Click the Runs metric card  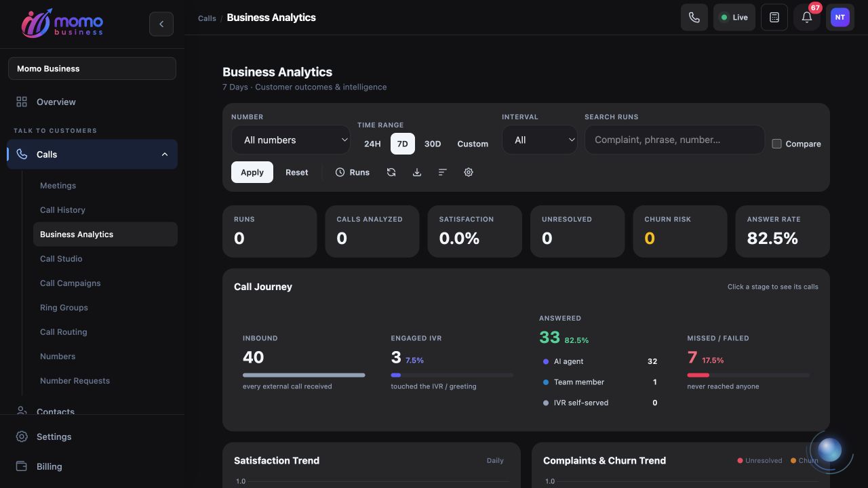click(x=270, y=231)
